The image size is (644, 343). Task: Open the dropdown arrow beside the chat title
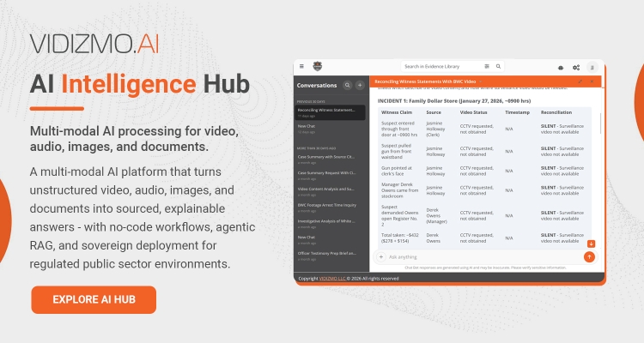pos(481,81)
